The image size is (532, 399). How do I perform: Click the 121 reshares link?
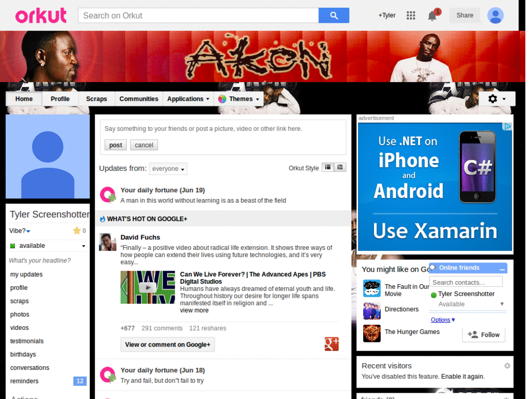tap(208, 328)
